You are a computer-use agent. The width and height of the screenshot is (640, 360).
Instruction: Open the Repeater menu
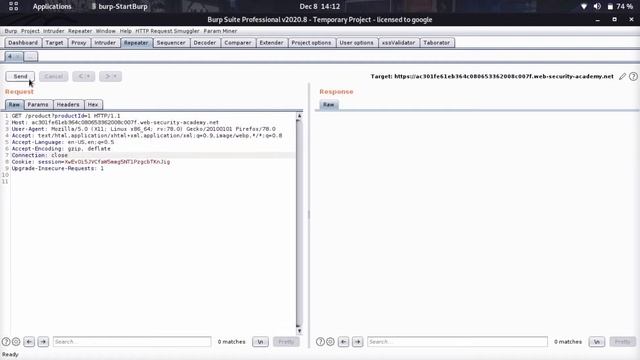[80, 31]
